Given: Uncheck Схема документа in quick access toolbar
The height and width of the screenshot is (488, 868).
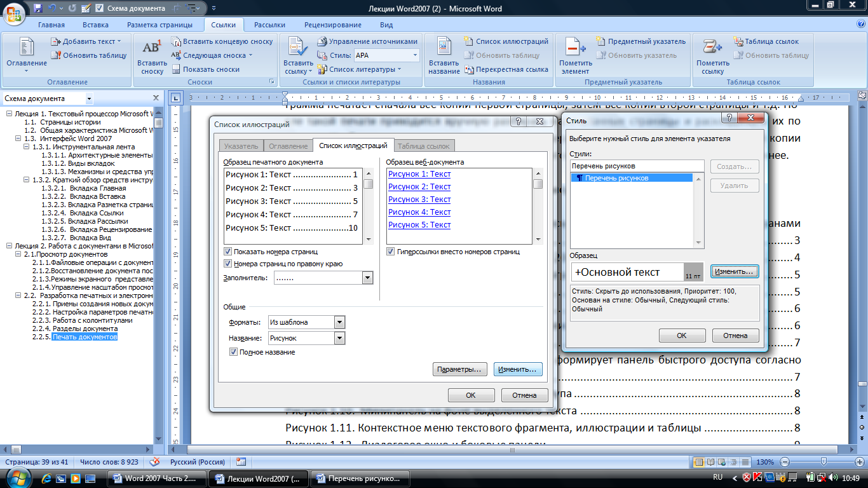Looking at the screenshot, I should 100,9.
